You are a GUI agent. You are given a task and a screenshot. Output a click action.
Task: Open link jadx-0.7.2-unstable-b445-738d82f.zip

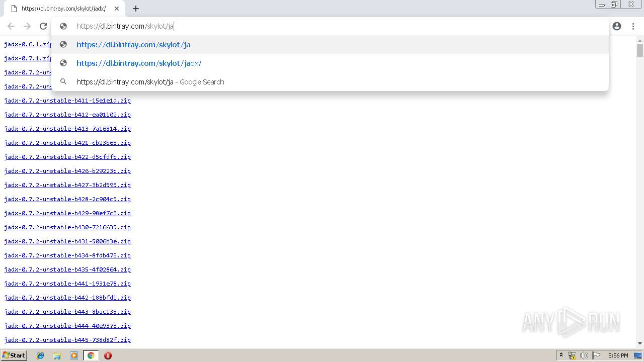pos(67,340)
